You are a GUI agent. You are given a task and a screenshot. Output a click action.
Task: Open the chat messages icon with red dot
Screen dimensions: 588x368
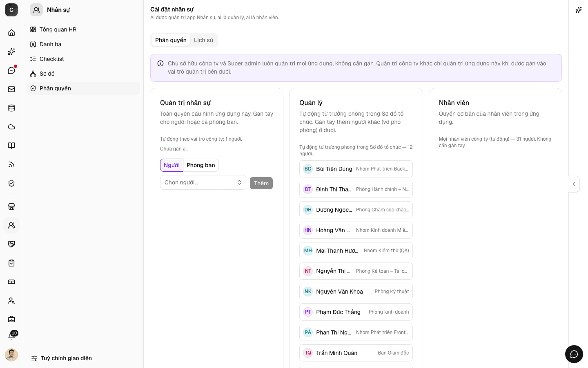[x=11, y=70]
